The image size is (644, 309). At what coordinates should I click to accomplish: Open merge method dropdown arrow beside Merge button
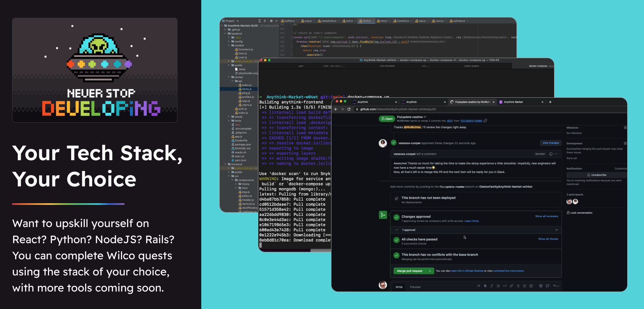point(430,271)
